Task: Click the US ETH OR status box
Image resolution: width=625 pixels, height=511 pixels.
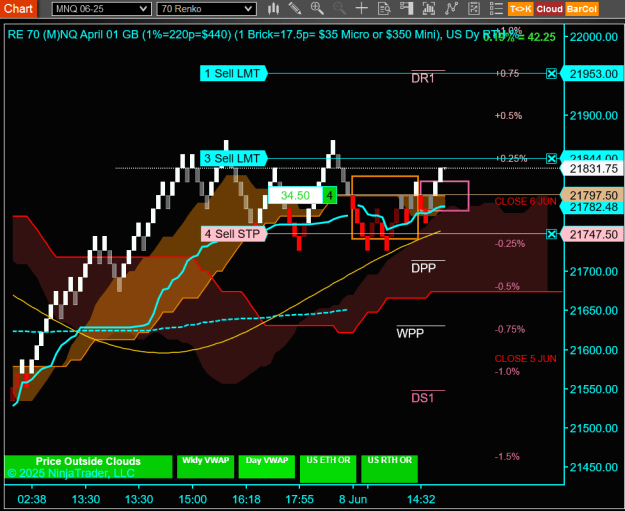Action: tap(328, 469)
